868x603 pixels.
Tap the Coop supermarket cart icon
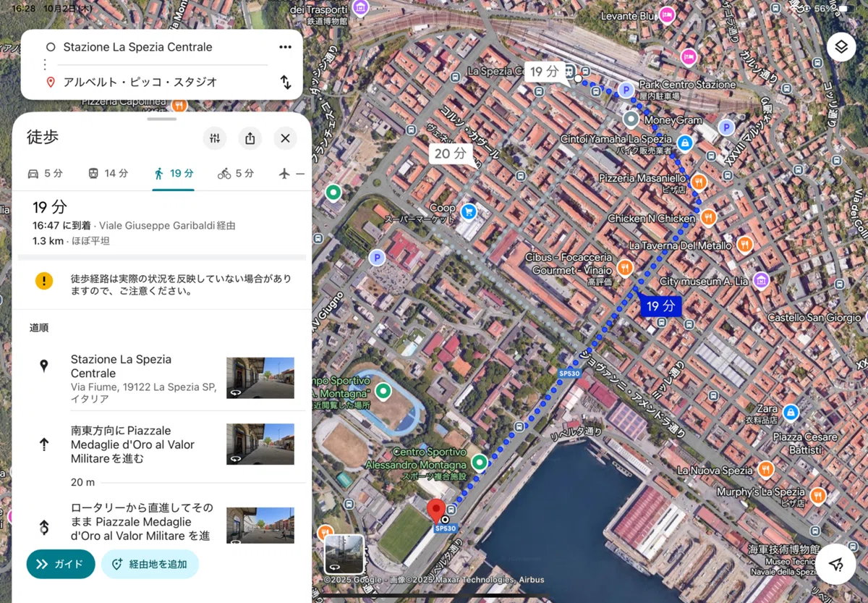pyautogui.click(x=469, y=211)
